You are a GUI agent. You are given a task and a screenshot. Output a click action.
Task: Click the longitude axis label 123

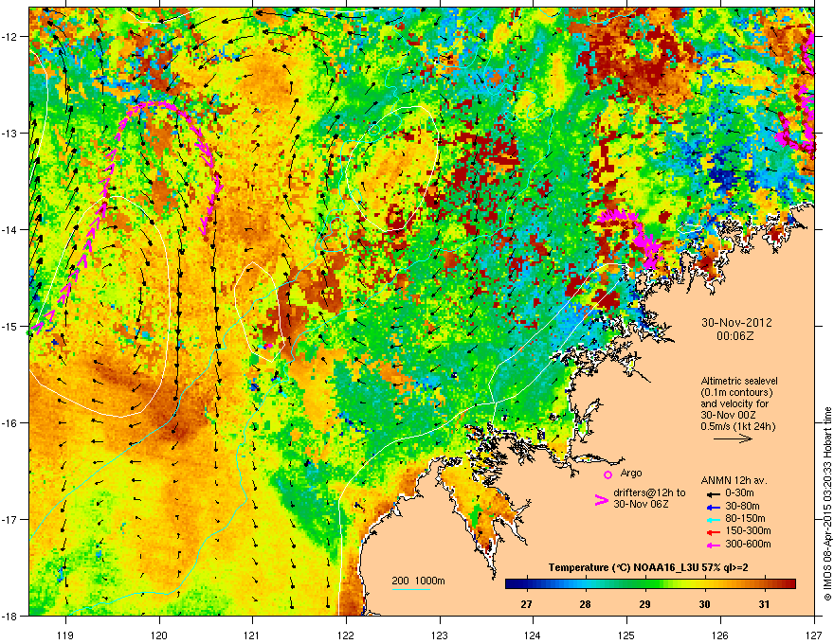coord(440,635)
